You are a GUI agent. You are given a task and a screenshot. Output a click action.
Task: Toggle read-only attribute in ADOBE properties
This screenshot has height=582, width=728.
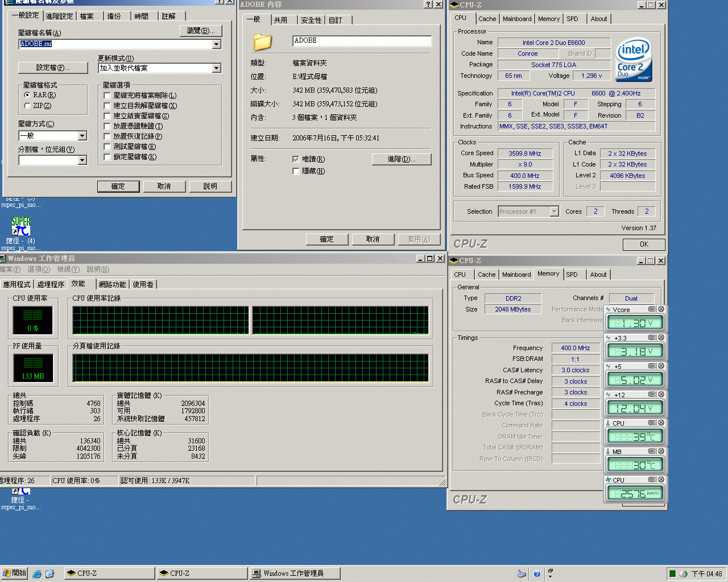[296, 159]
